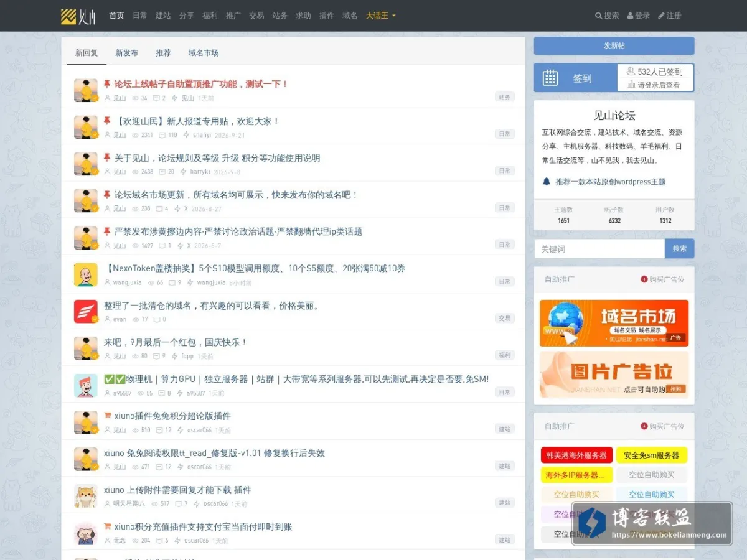
Task: Open post 严禁发布涉黄擦边内容
Action: click(x=238, y=231)
